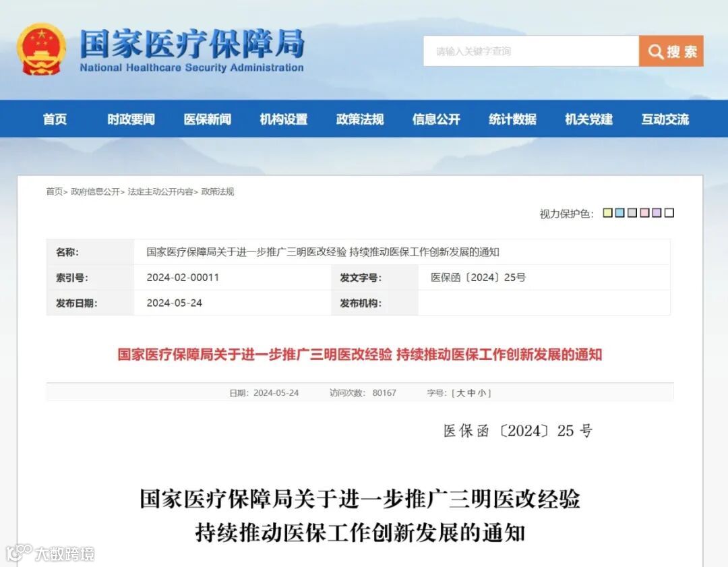Select the purple eye-protection color swatch
The width and height of the screenshot is (728, 567).
point(657,212)
